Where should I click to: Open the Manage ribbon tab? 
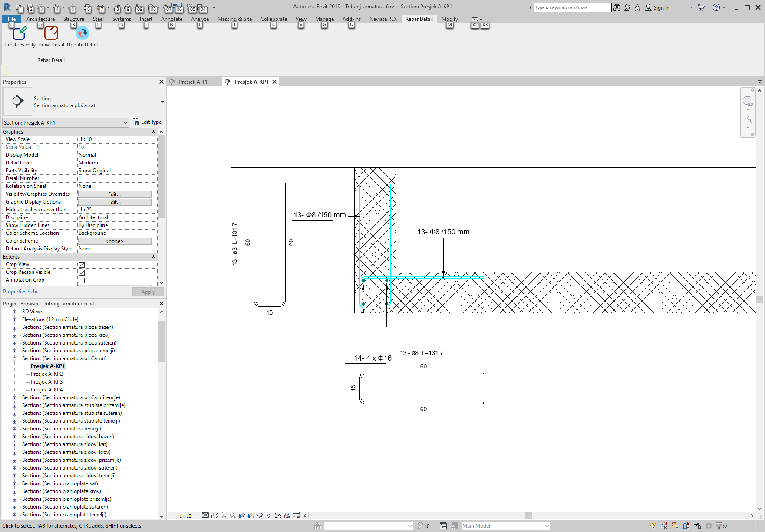click(x=324, y=19)
